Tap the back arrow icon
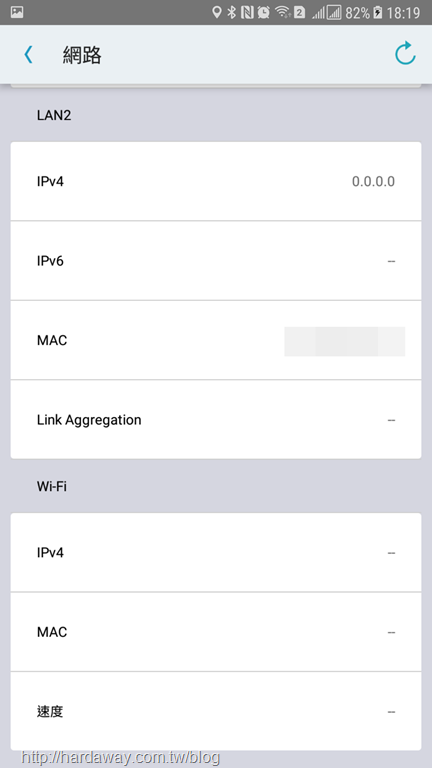The width and height of the screenshot is (432, 768). tap(28, 54)
